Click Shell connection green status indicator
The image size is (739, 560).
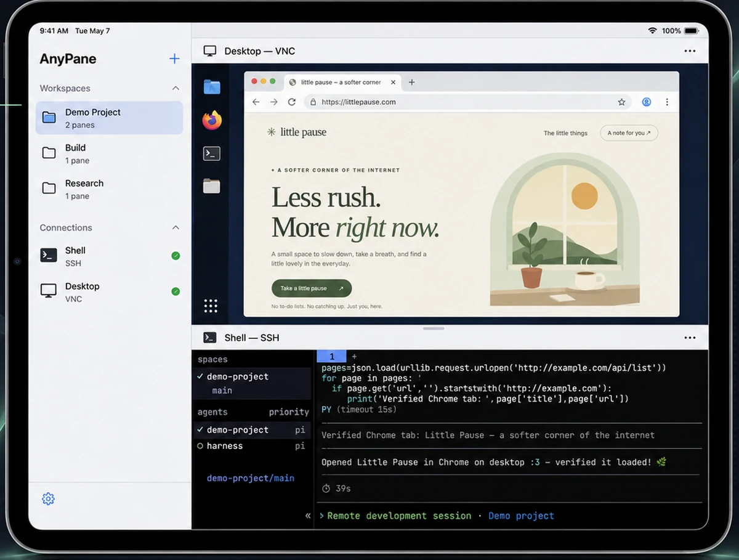tap(176, 256)
